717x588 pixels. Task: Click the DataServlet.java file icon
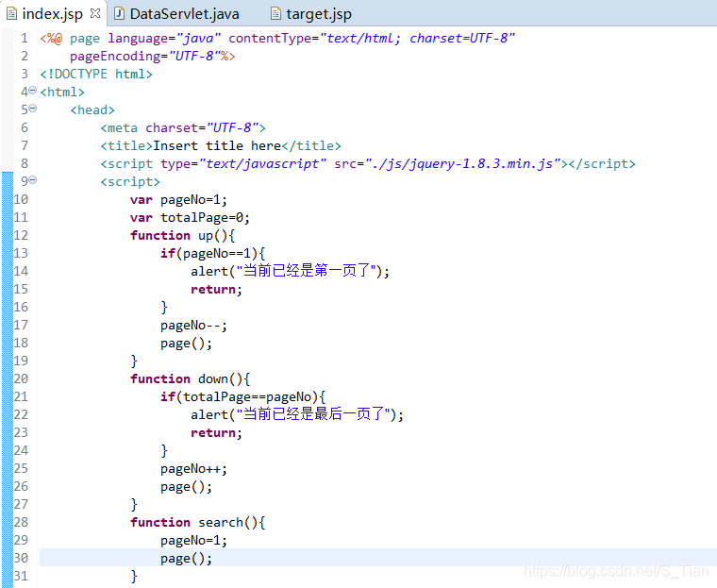119,14
